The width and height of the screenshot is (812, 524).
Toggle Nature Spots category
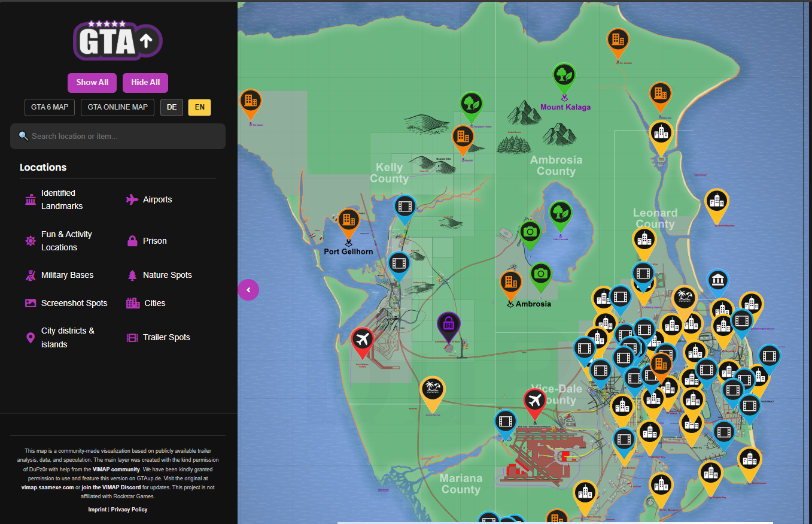click(159, 275)
